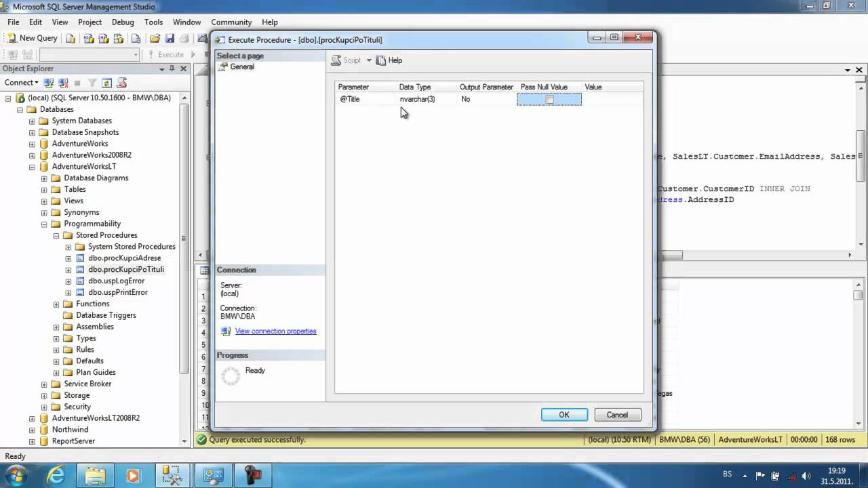868x488 pixels.
Task: Expand the dbo.procKupciPoTituli procedure node
Action: 68,270
